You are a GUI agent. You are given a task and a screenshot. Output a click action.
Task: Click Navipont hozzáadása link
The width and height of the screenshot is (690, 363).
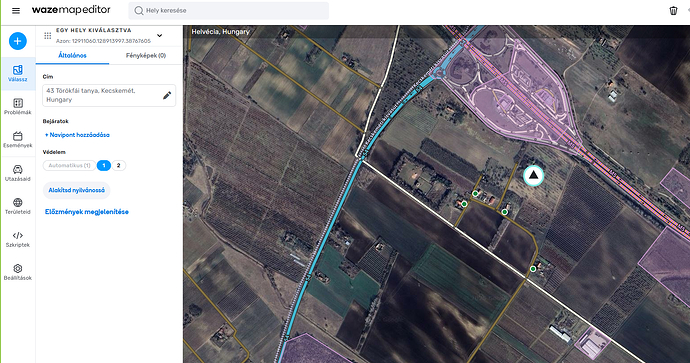[x=77, y=135]
